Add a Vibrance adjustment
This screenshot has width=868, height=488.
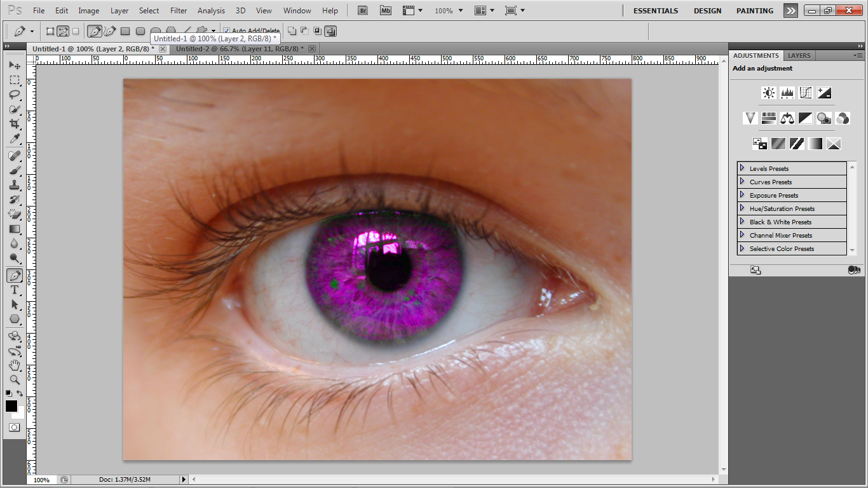750,118
